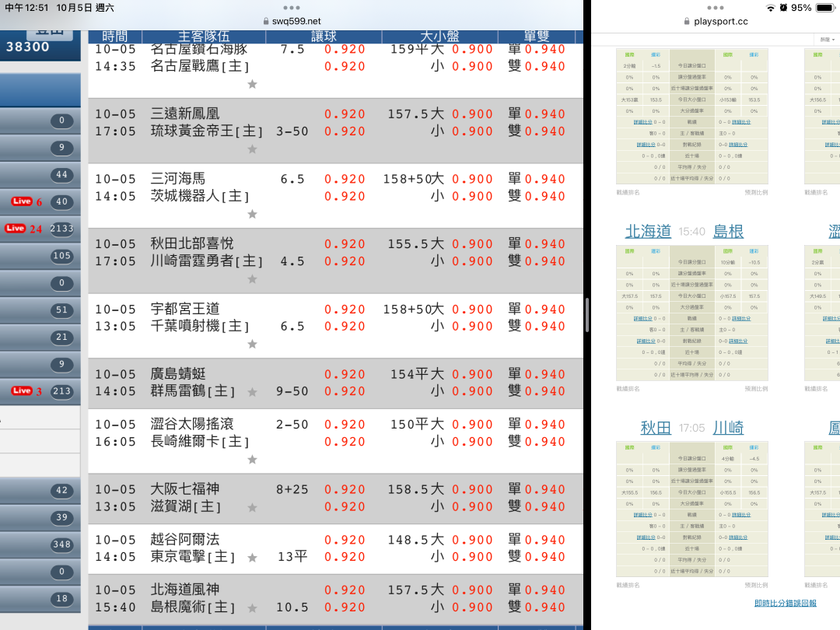Tap the playsport.cc address bar
840x630 pixels.
(x=716, y=22)
